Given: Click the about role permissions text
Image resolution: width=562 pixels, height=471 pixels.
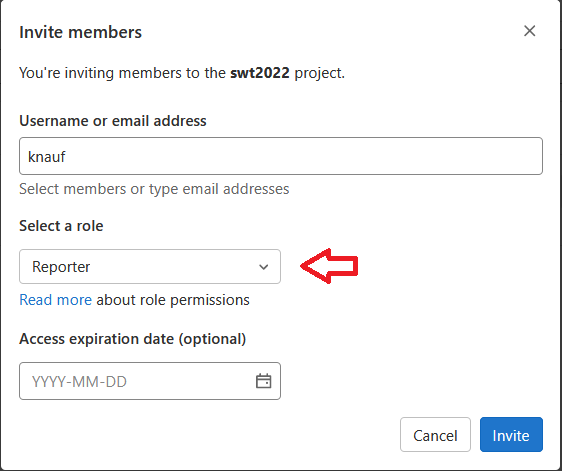Looking at the screenshot, I should [x=173, y=300].
